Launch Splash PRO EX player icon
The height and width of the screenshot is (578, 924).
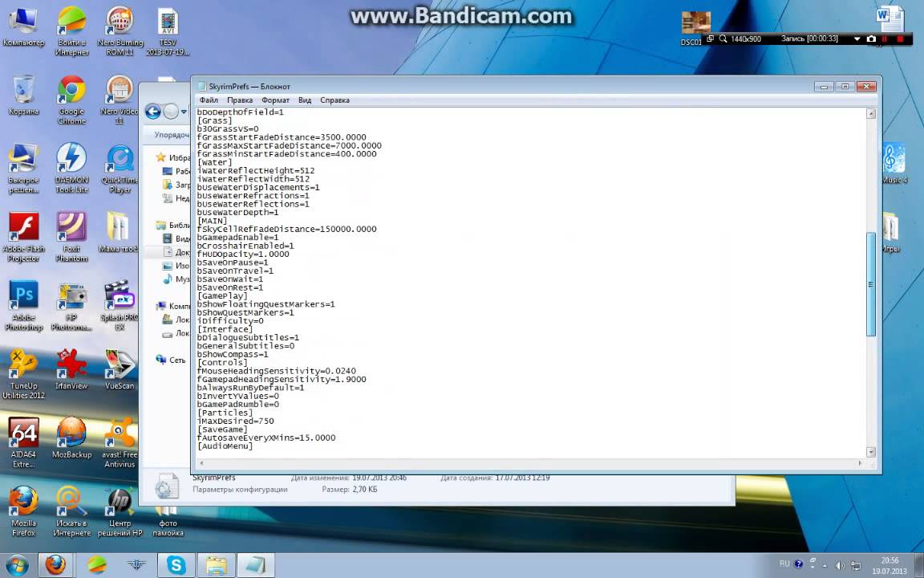120,306
